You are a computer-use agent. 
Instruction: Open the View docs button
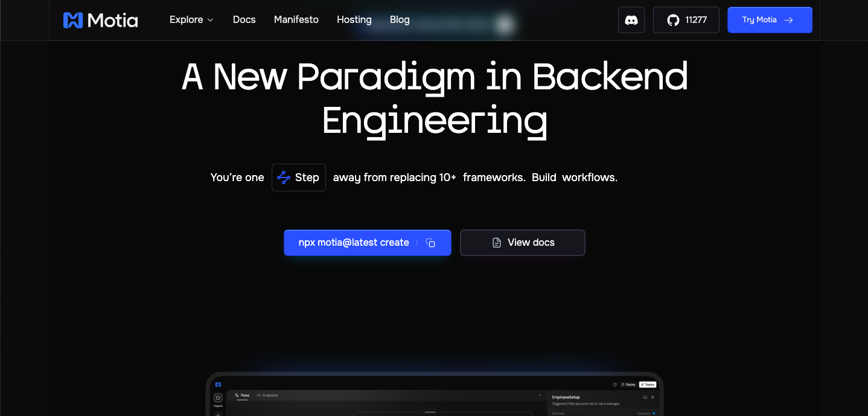[x=523, y=243]
